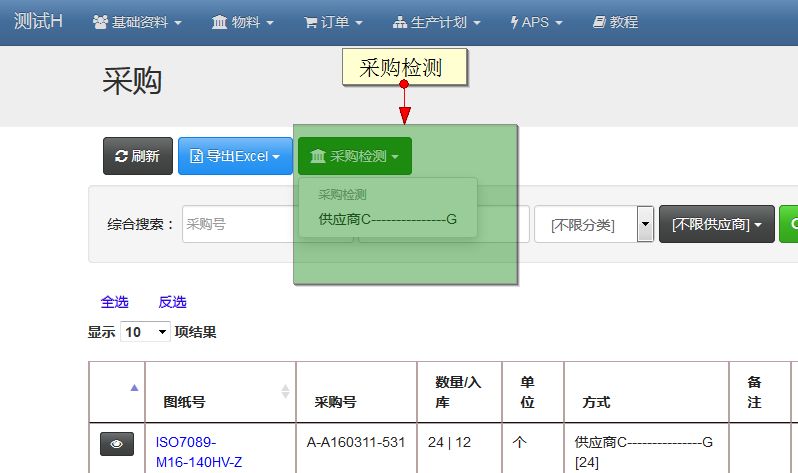Click the 反选 invert selection link
Image resolution: width=798 pixels, height=473 pixels.
click(172, 302)
